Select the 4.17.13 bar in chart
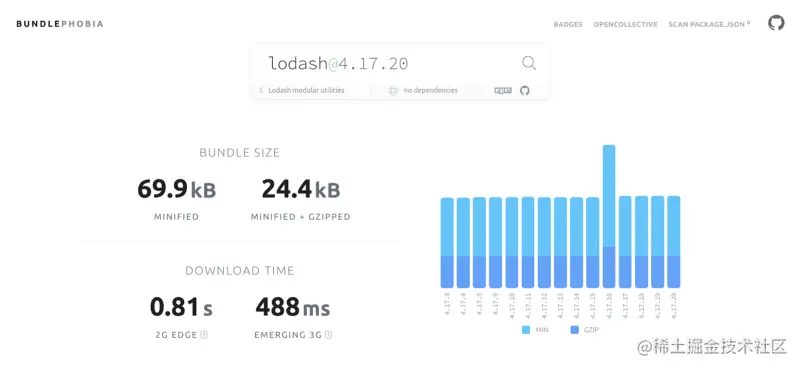 [560, 243]
